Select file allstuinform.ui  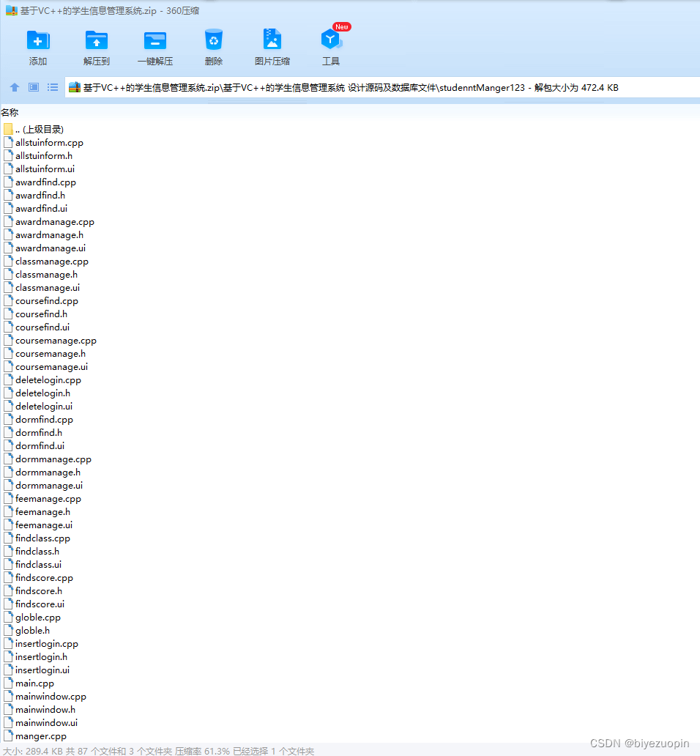pos(39,168)
